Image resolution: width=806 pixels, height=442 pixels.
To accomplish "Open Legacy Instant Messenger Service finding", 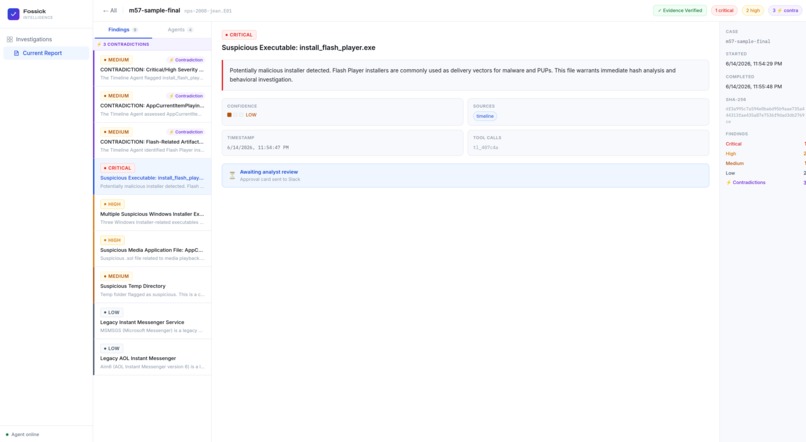I will [152, 321].
